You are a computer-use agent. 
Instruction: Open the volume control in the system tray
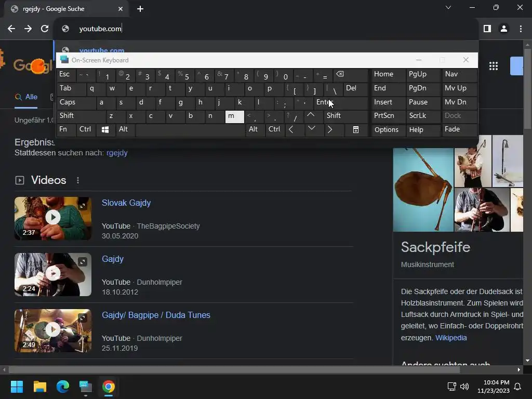coord(464,387)
